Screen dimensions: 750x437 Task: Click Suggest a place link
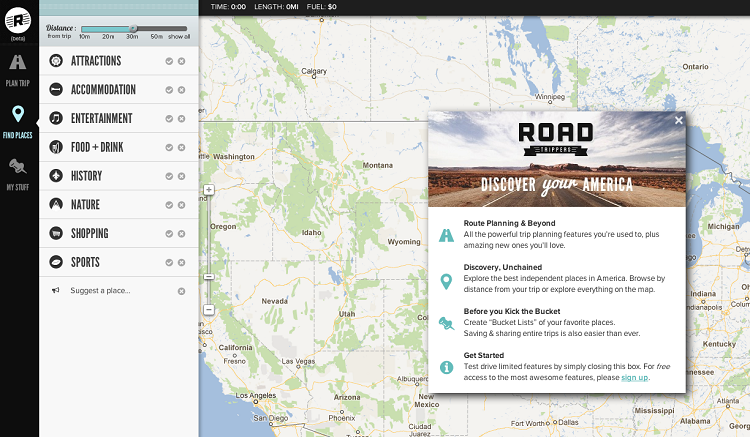100,291
